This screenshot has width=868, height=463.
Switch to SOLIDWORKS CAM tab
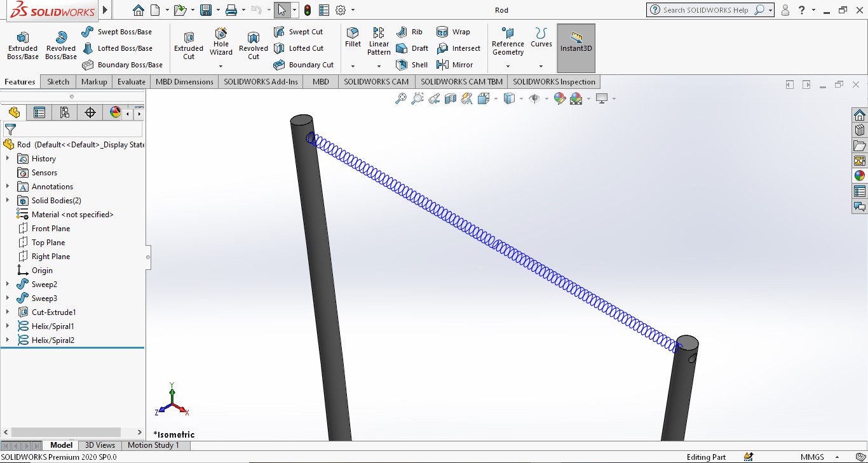pyautogui.click(x=376, y=82)
